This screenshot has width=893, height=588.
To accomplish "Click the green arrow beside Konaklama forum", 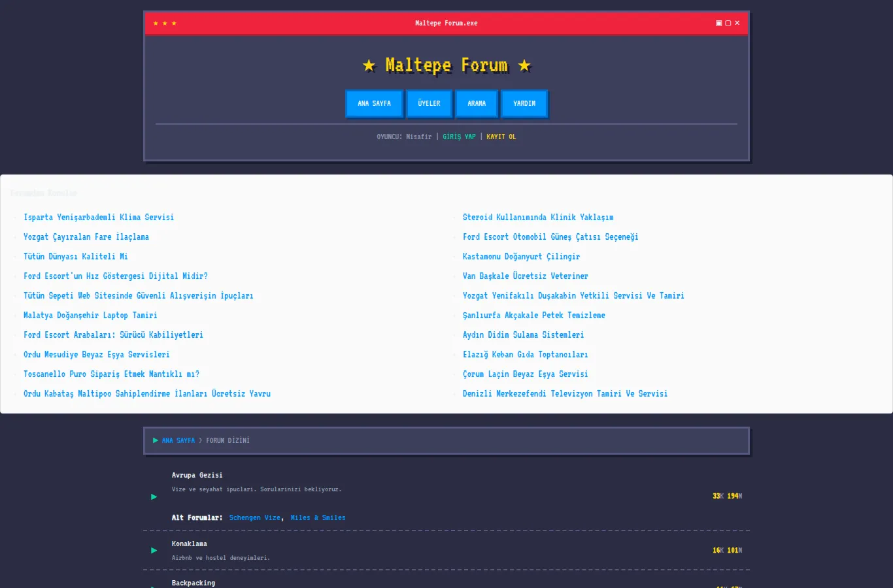I will point(154,550).
